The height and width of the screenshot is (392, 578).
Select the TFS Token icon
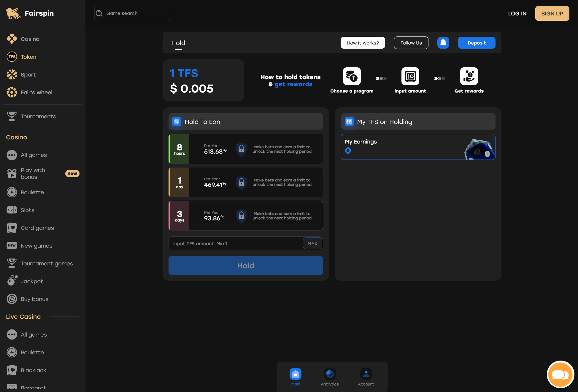point(12,57)
